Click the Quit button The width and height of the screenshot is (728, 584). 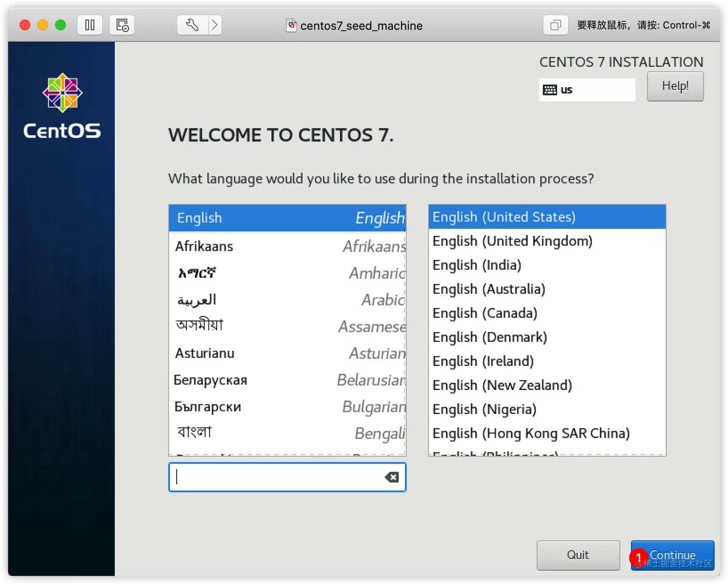pyautogui.click(x=578, y=555)
